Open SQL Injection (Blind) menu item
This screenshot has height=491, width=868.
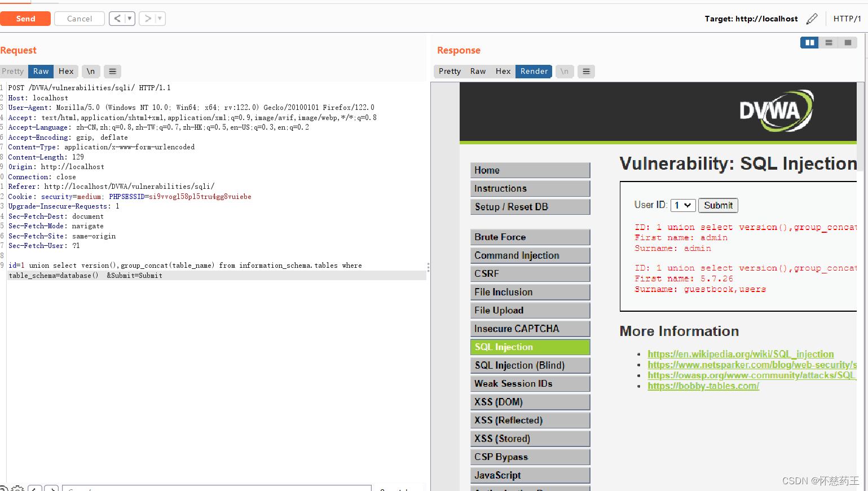530,365
